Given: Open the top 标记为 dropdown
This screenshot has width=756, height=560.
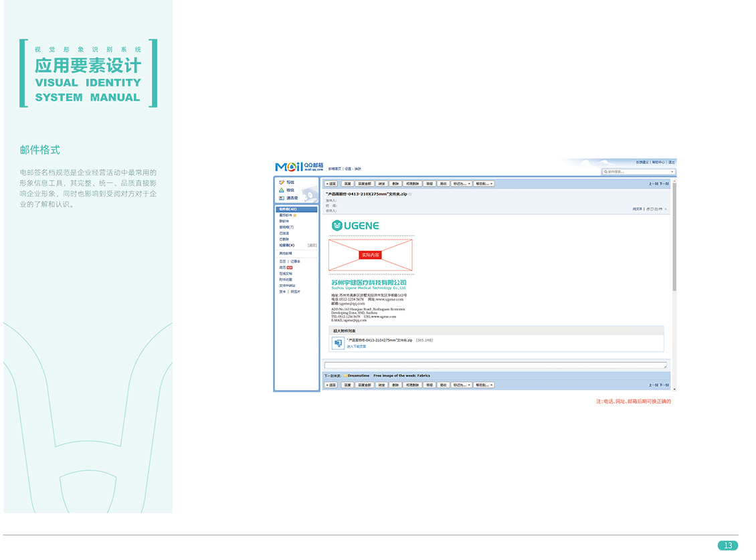Looking at the screenshot, I should 462,183.
